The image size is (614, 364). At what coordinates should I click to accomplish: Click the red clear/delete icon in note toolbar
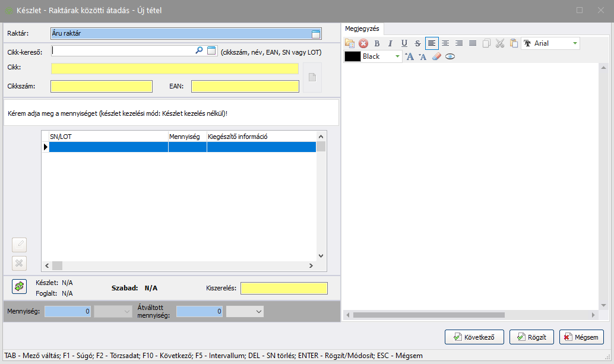tap(363, 43)
